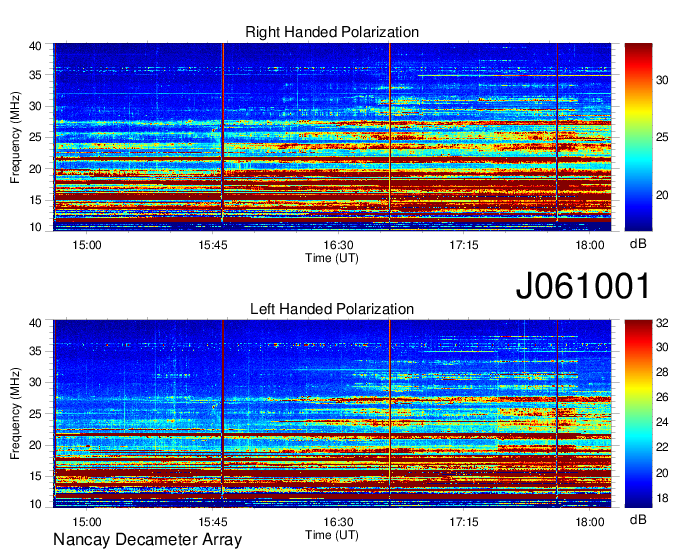
Task: Click the 30 value on the right-handed color bar
Action: (x=662, y=80)
